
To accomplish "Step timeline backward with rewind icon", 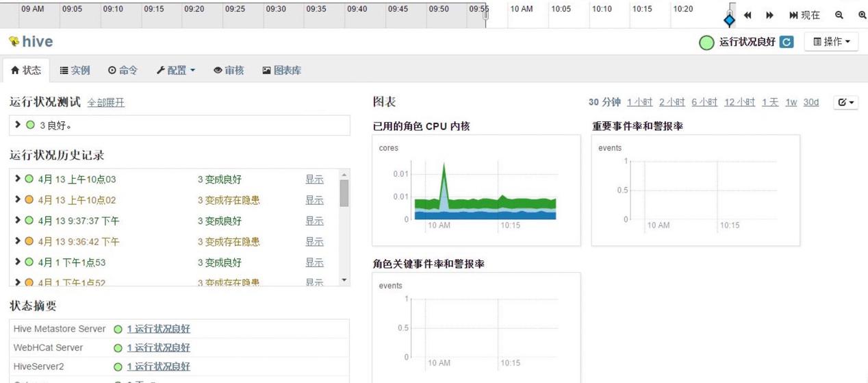I will (x=748, y=15).
